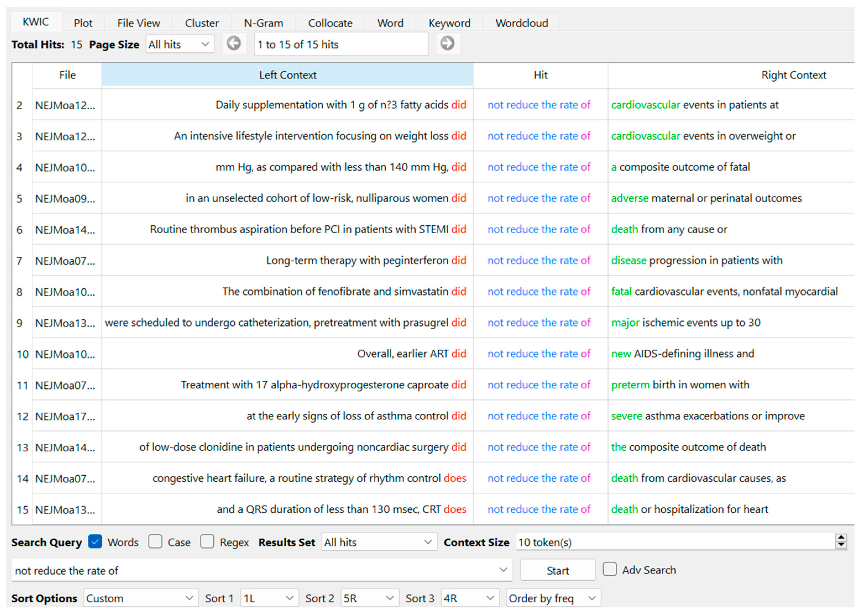This screenshot has height=616, width=862.
Task: Click the Left Context column header
Action: 287,75
